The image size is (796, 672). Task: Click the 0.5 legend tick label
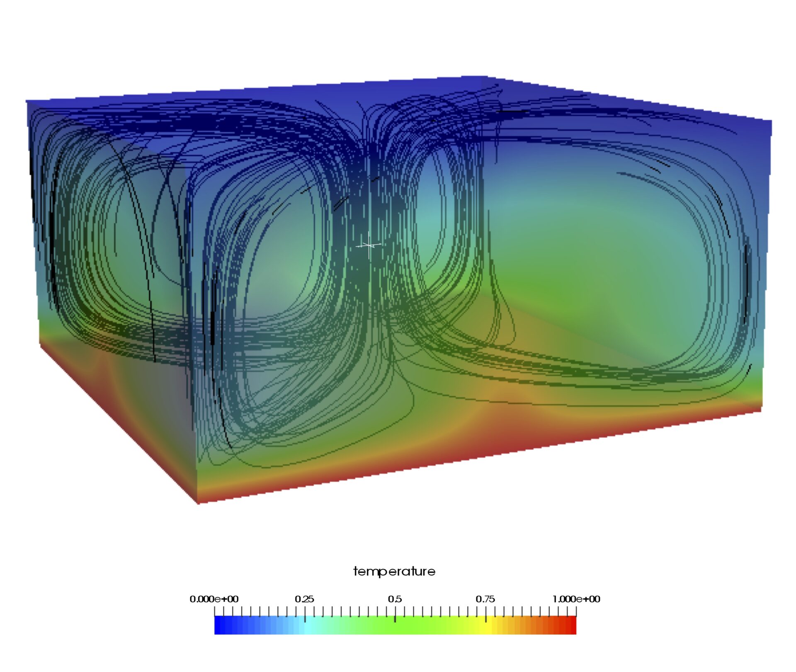click(x=395, y=599)
